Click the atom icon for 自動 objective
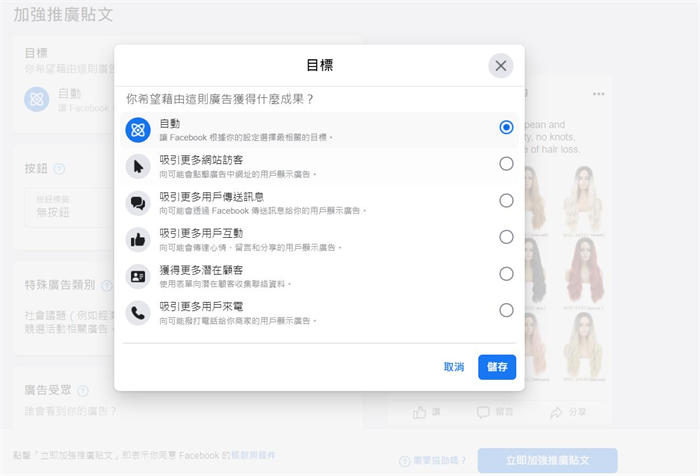Screen dimensions: 700x476 click(138, 128)
